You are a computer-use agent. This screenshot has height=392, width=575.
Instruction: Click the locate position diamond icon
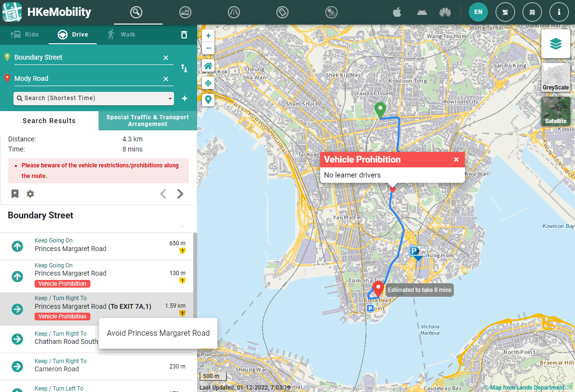click(208, 83)
